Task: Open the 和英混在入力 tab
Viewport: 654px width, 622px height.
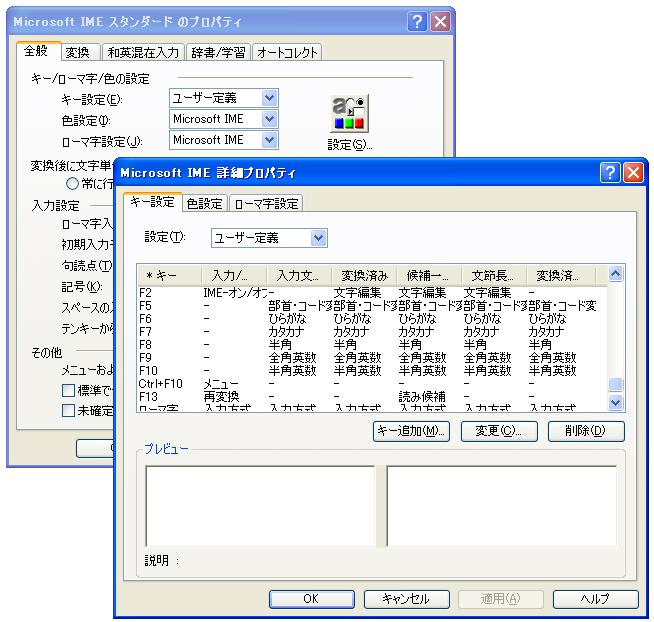Action: click(x=143, y=53)
